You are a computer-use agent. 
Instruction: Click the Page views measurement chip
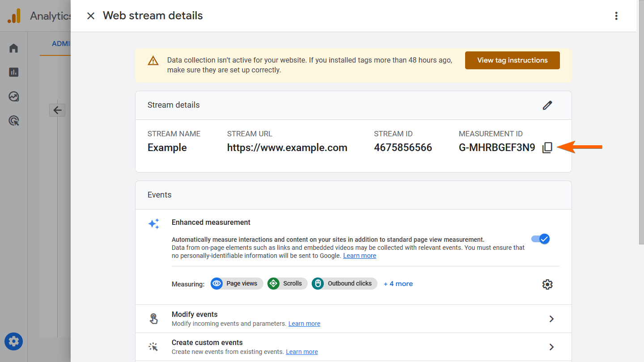coord(237,283)
